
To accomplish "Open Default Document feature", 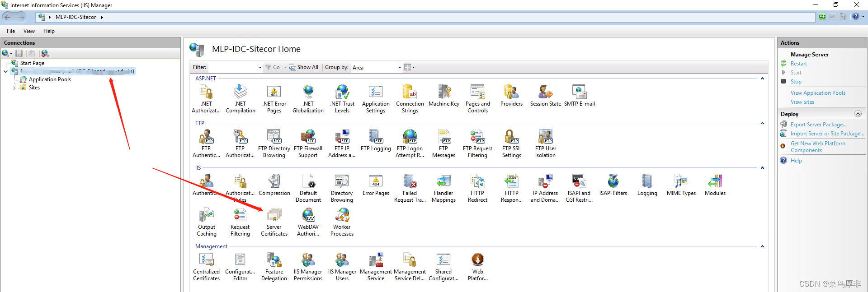I will [x=308, y=188].
